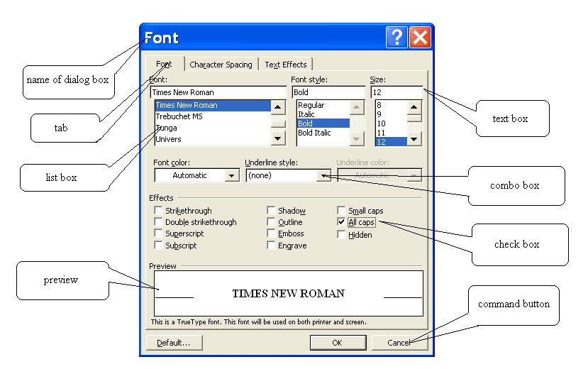Screen dimensions: 588x369
Task: Click the Size text field
Action: coord(396,92)
